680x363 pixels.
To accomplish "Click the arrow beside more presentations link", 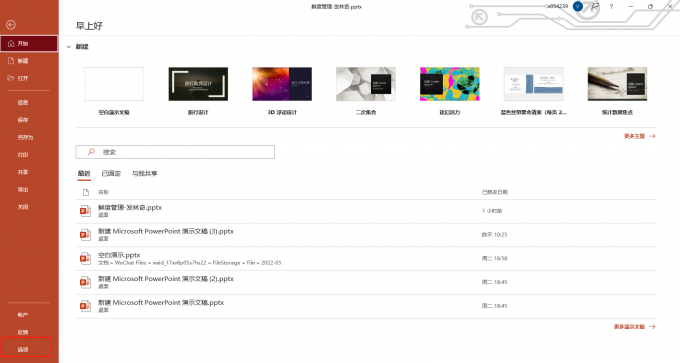I will click(652, 327).
